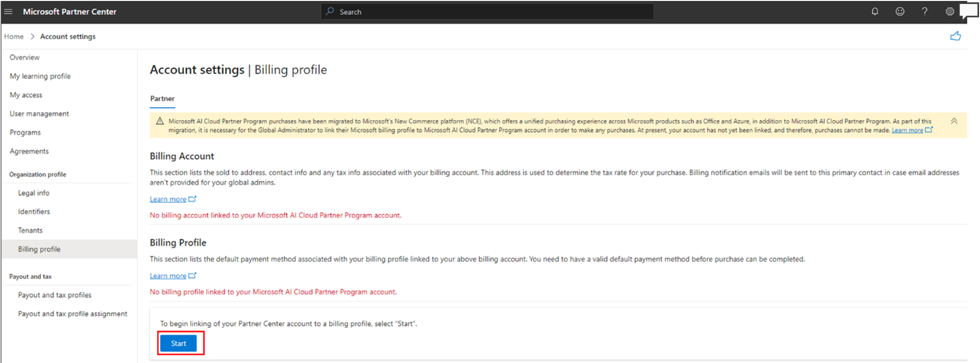Open the hamburger navigation menu

point(8,11)
